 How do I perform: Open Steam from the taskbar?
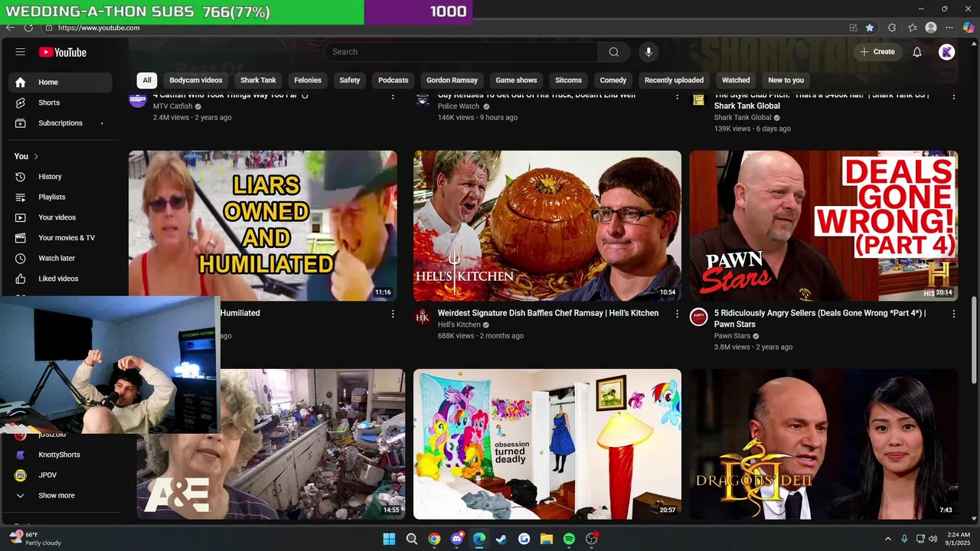pyautogui.click(x=501, y=539)
